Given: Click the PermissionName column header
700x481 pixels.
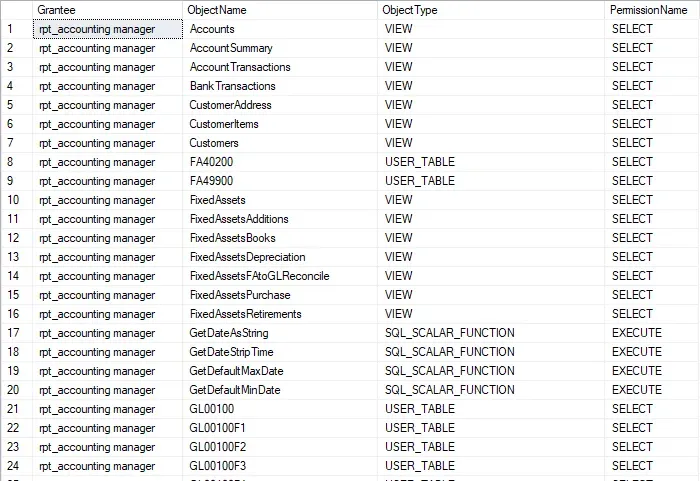Looking at the screenshot, I should point(652,9).
